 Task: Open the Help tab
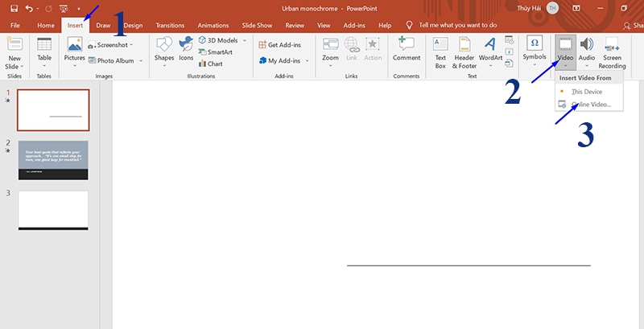tap(385, 26)
